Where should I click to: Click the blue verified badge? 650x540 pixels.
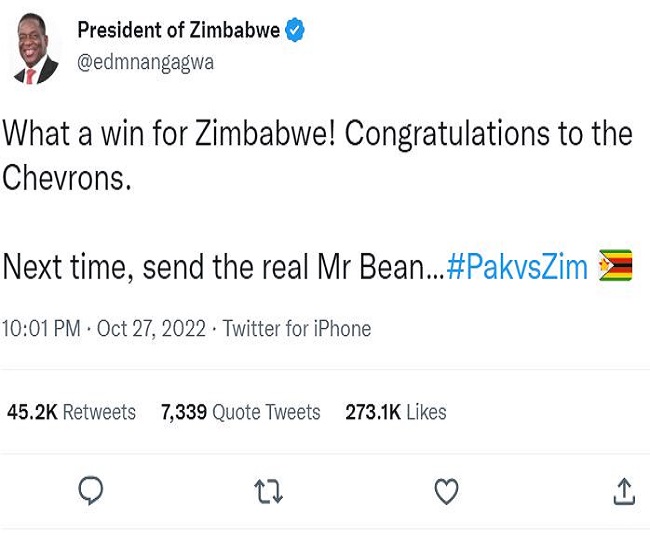[x=295, y=31]
